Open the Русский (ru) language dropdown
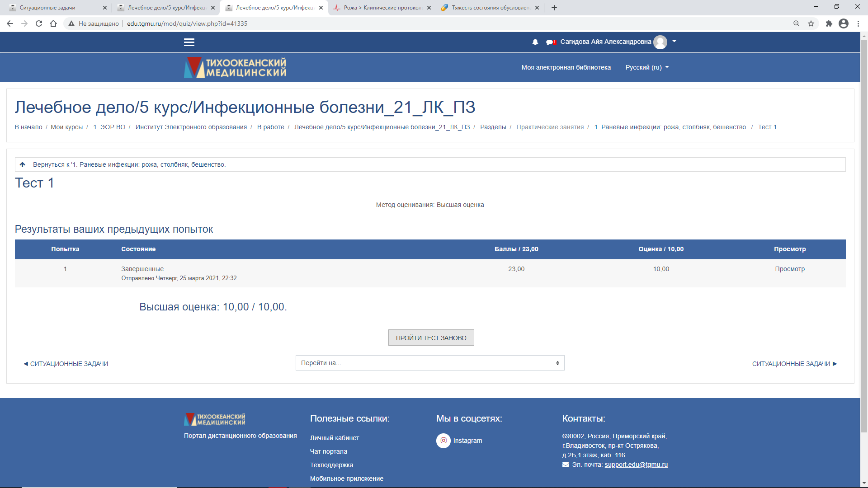868x488 pixels. [647, 67]
